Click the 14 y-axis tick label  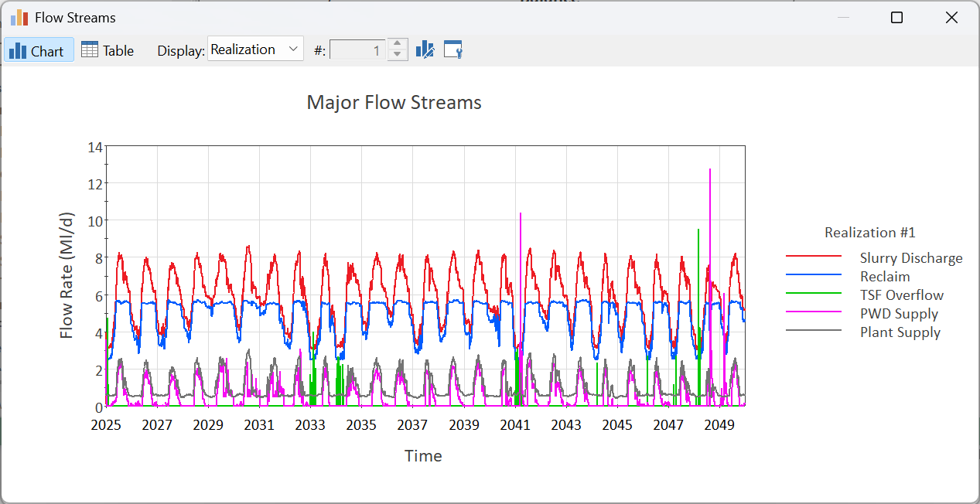96,147
